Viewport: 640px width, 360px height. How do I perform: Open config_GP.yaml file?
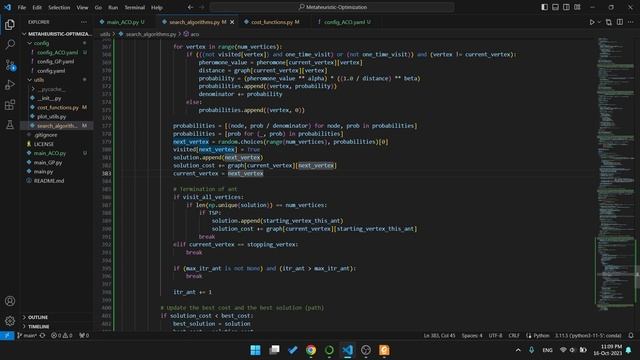click(56, 61)
